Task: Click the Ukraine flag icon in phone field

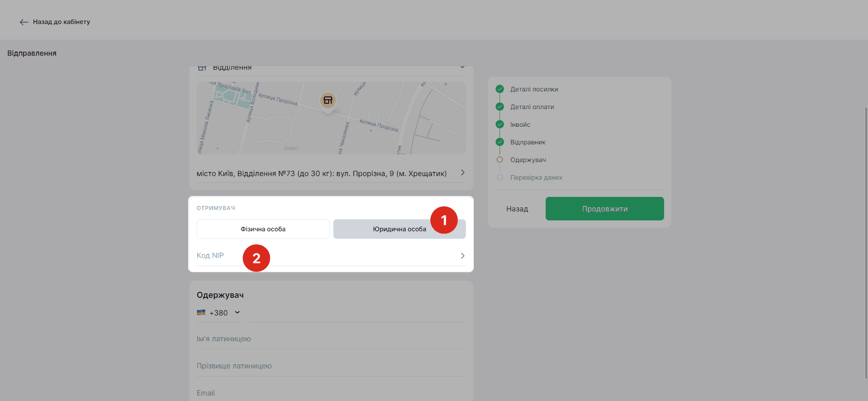Action: pyautogui.click(x=201, y=313)
